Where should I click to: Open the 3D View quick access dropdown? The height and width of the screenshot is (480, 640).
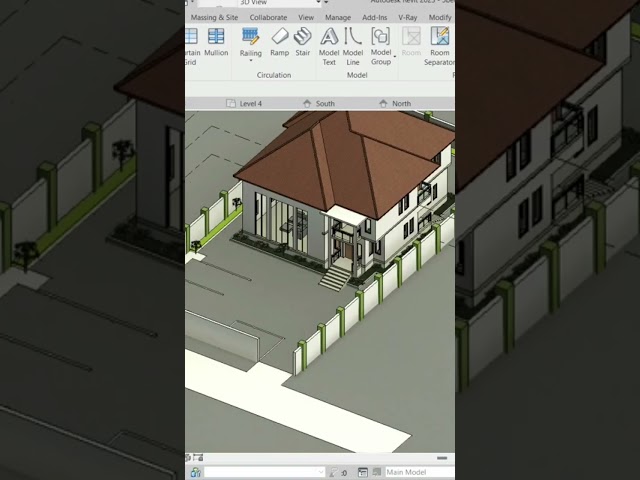coord(280,3)
